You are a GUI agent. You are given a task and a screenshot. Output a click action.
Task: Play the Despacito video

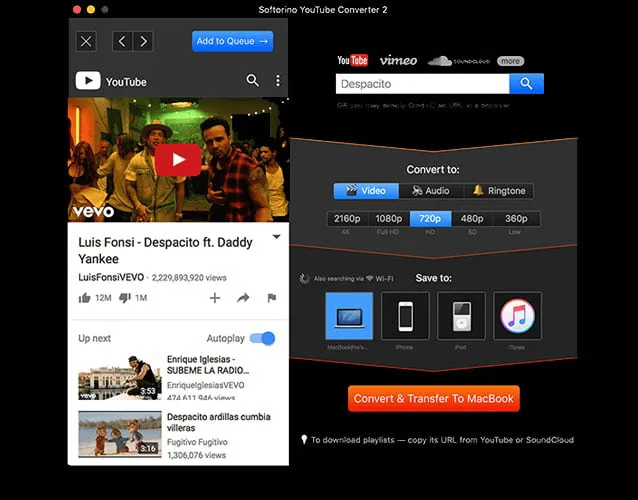(x=178, y=159)
